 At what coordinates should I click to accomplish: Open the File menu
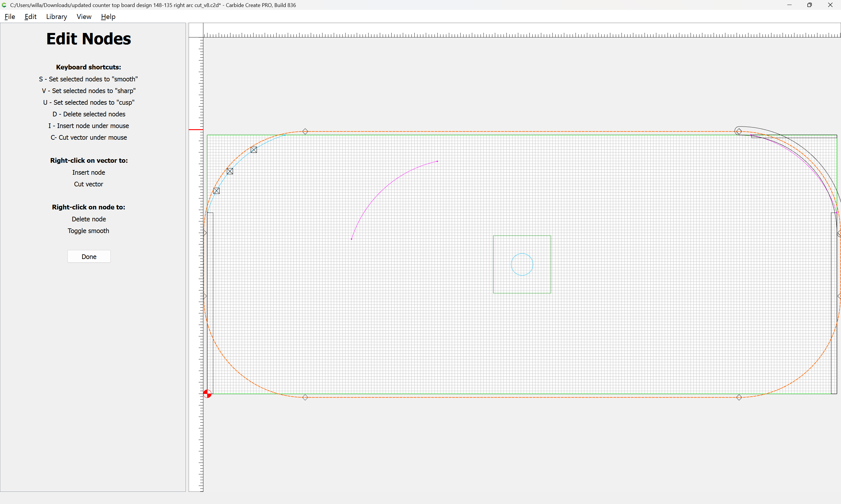(x=10, y=17)
